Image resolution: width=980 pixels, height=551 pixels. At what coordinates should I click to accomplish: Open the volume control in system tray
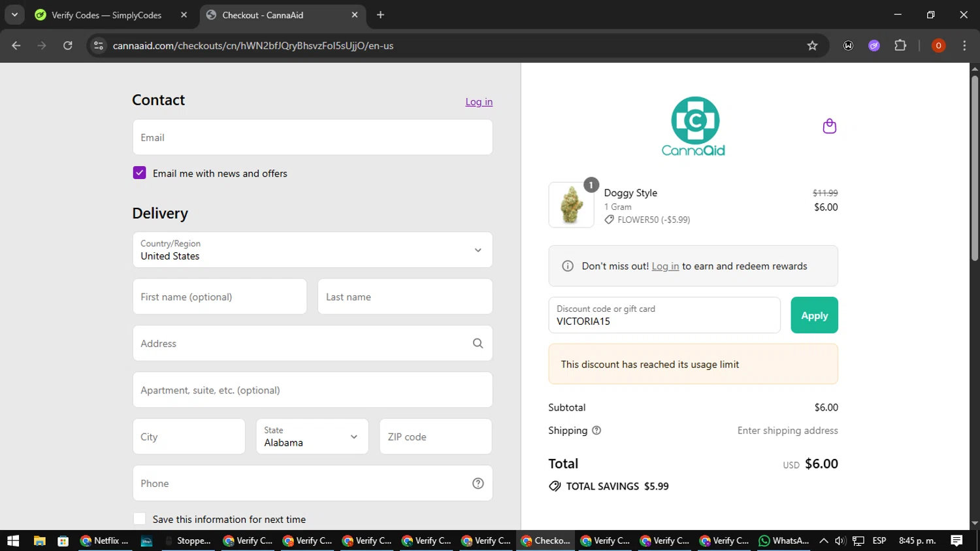coord(841,541)
